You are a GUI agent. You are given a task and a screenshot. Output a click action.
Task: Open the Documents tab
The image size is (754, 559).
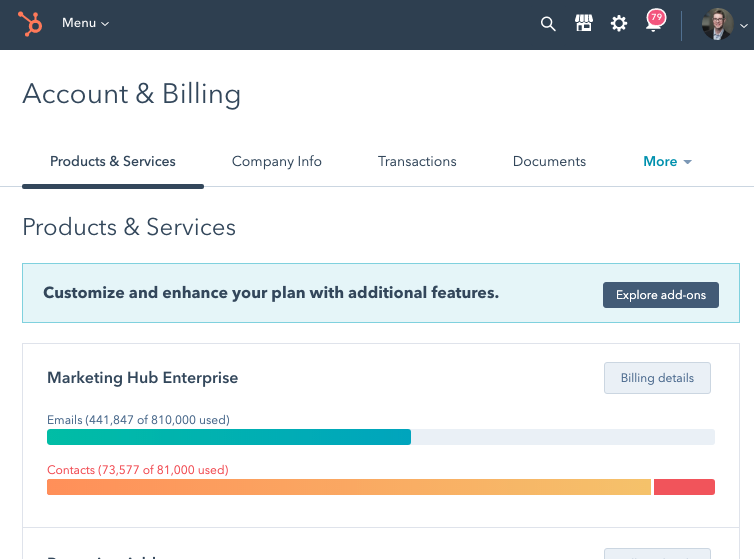(x=549, y=161)
